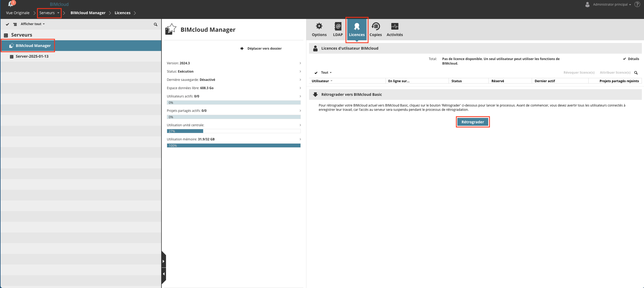Click the BIMcloud Manager star icon in list
644x288 pixels.
pyautogui.click(x=11, y=46)
